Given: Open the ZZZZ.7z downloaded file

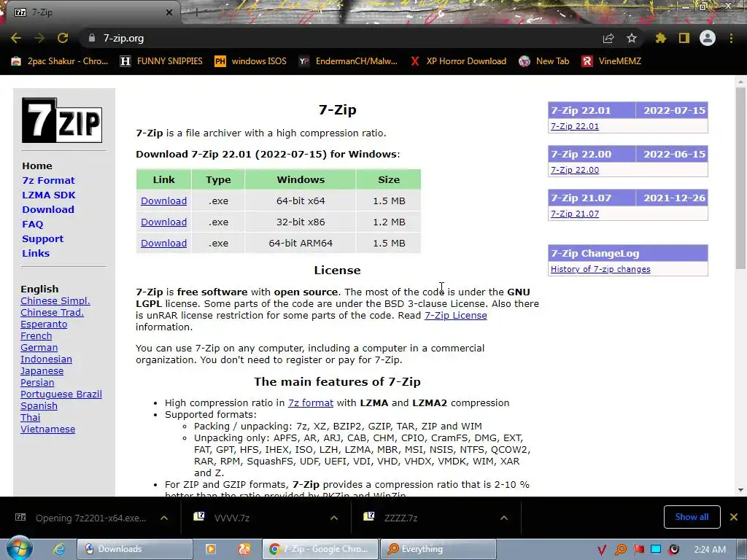Looking at the screenshot, I should [400, 518].
